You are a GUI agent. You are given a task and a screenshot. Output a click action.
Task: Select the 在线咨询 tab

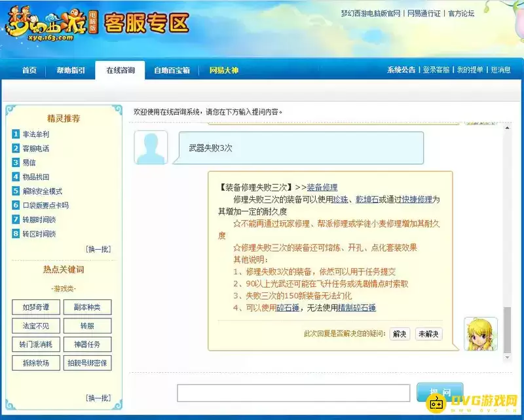121,70
